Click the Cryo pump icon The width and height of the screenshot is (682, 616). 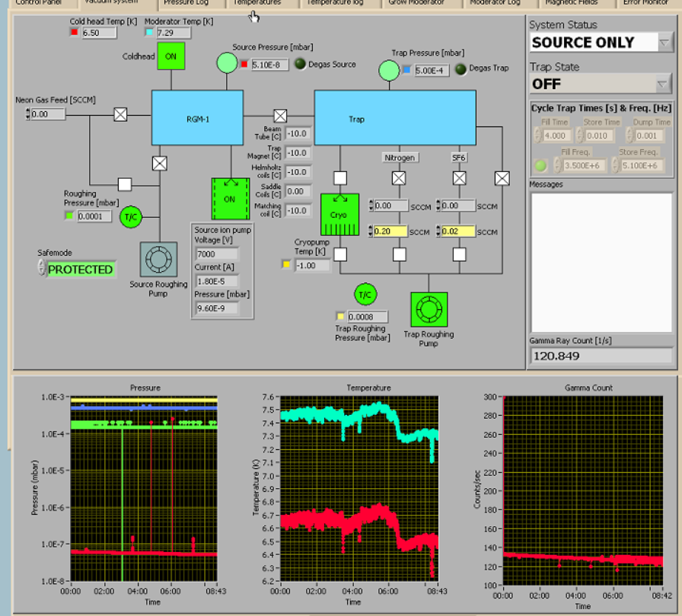click(339, 214)
